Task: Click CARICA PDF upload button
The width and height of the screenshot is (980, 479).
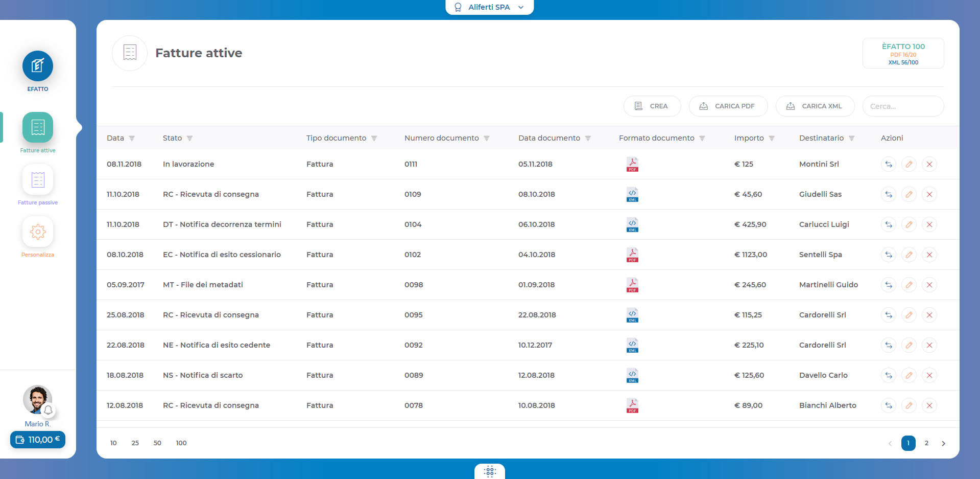Action: pyautogui.click(x=728, y=106)
